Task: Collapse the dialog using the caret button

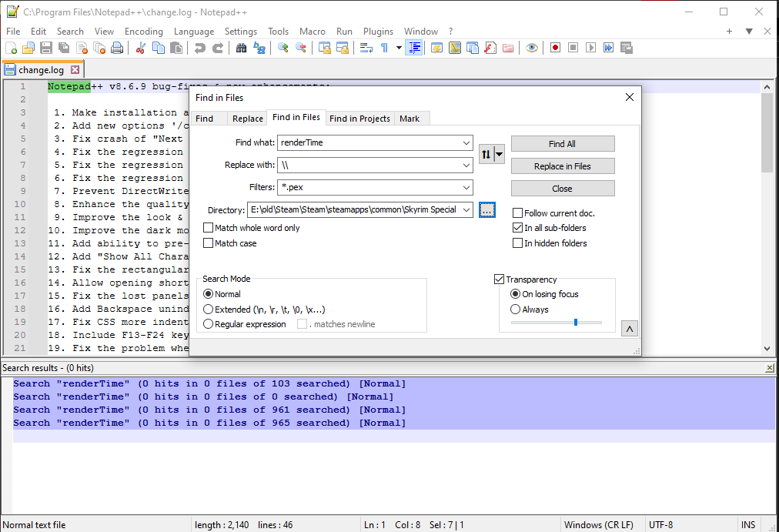Action: 630,329
